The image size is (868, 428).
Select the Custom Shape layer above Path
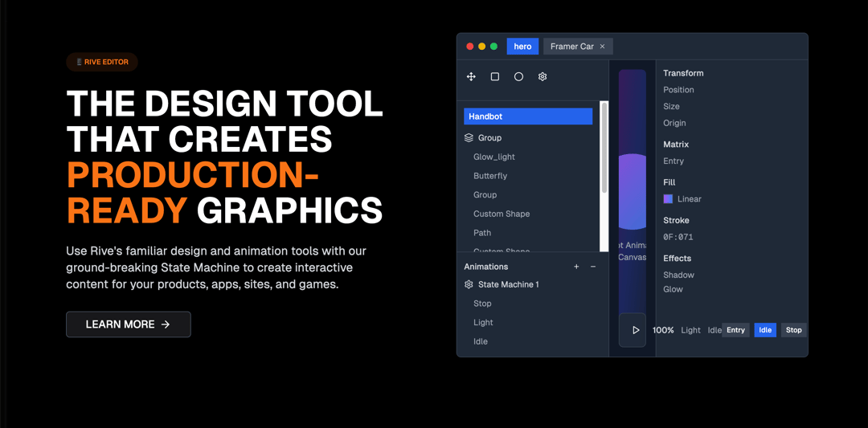point(502,214)
